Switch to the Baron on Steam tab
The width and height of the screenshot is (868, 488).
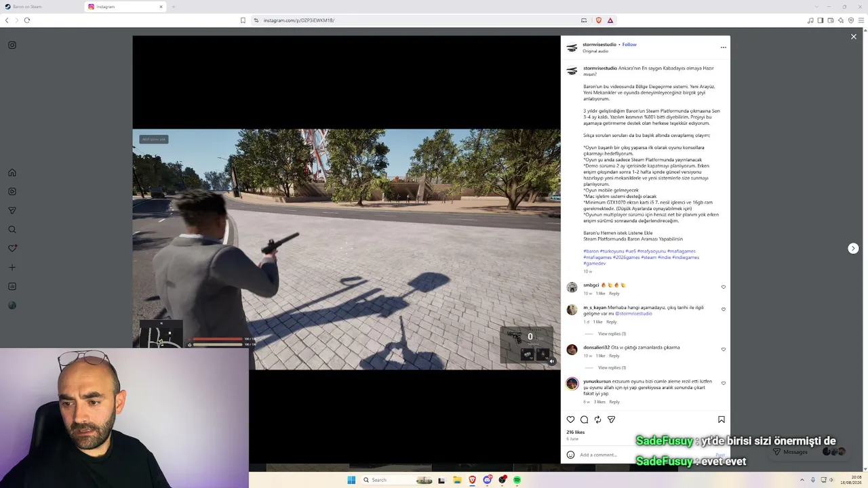tap(41, 7)
